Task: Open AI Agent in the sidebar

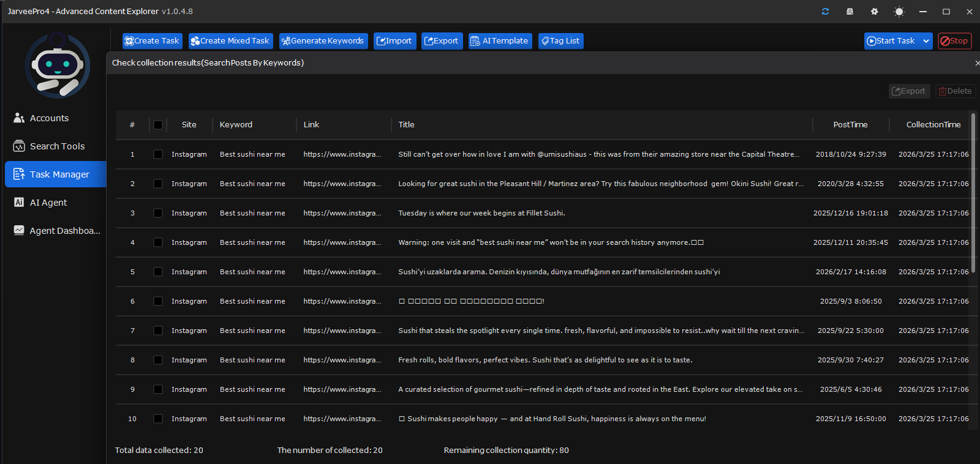Action: 48,203
